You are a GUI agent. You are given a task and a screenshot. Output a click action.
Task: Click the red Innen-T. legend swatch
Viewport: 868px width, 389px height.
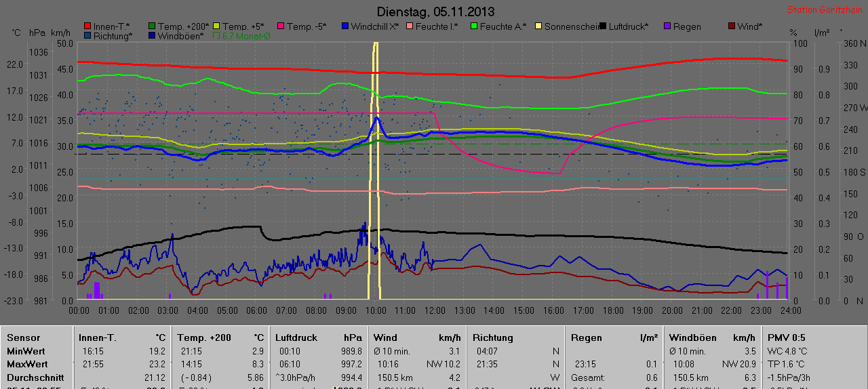point(87,26)
